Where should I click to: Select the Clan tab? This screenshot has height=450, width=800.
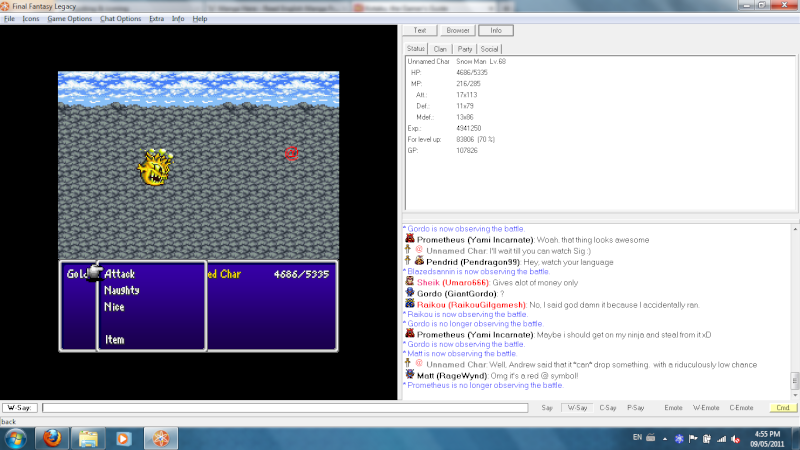pyautogui.click(x=440, y=49)
